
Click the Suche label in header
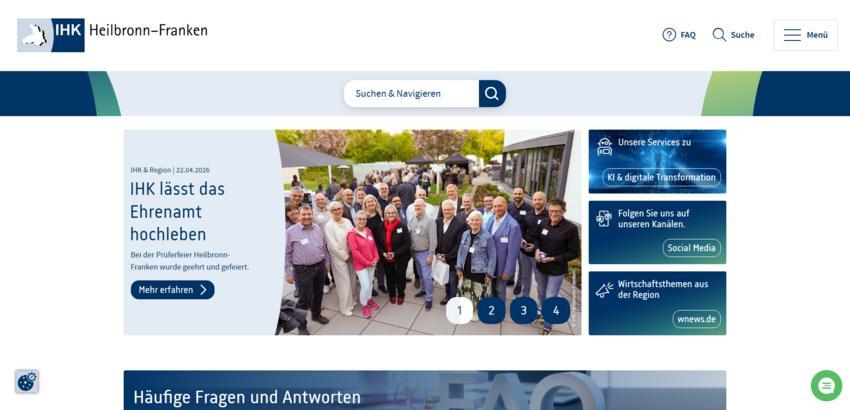tap(742, 35)
